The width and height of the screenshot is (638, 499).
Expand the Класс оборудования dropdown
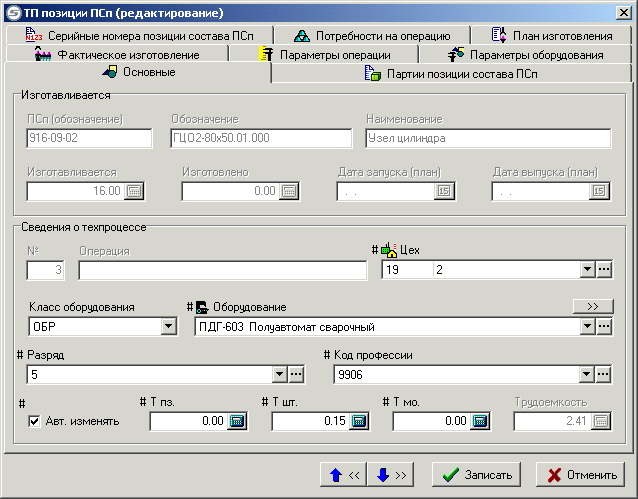(x=167, y=326)
